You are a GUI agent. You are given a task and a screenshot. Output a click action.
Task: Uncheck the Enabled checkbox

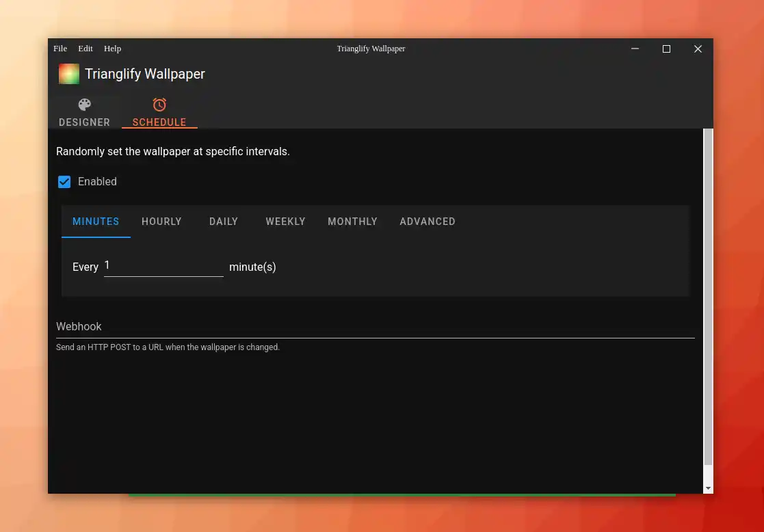64,182
